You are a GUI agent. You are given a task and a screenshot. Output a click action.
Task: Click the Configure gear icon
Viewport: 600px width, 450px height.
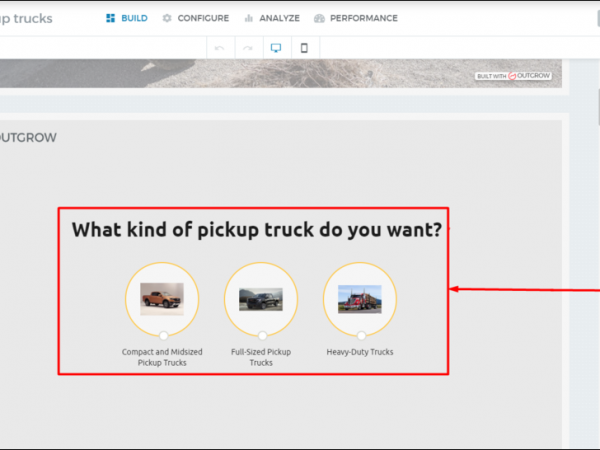(x=167, y=18)
